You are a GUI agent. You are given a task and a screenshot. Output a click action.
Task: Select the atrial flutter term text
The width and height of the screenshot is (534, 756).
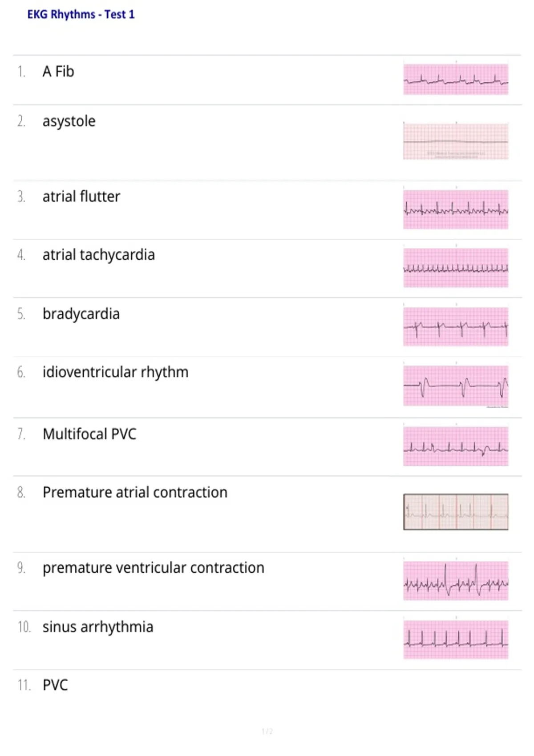coord(81,197)
